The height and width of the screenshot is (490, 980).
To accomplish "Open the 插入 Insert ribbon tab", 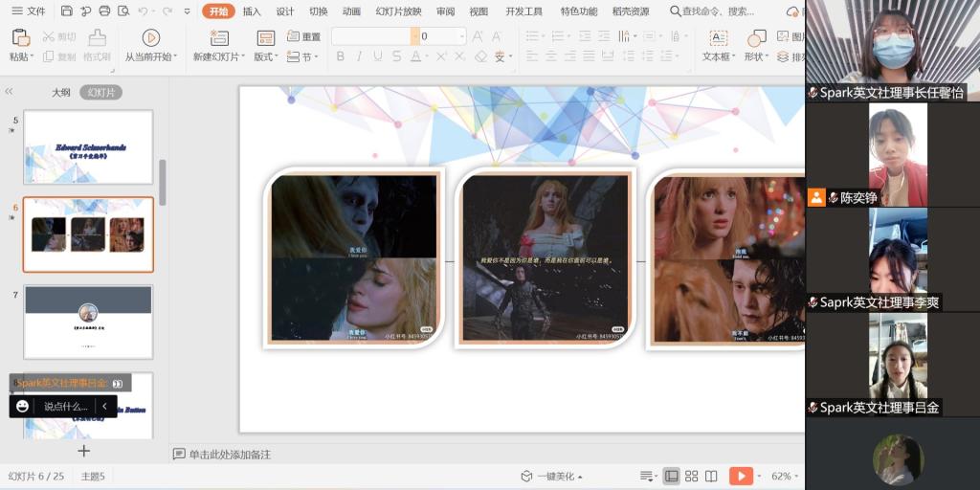I will [252, 11].
